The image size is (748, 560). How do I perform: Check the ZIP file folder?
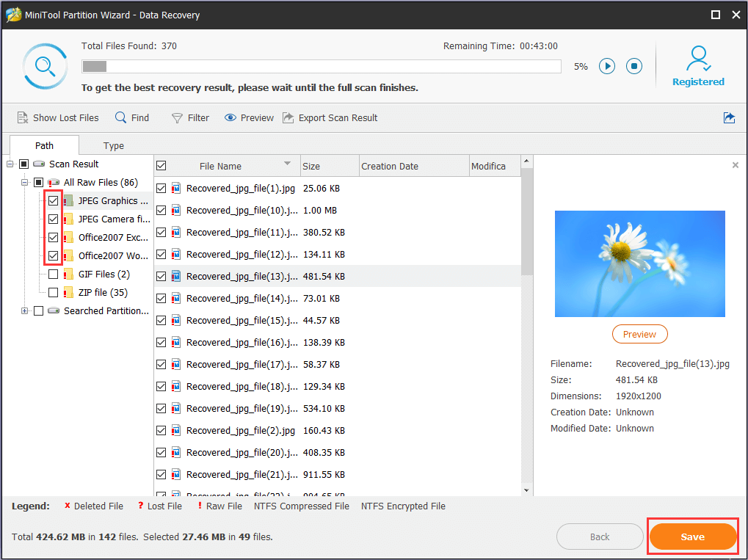click(x=53, y=292)
